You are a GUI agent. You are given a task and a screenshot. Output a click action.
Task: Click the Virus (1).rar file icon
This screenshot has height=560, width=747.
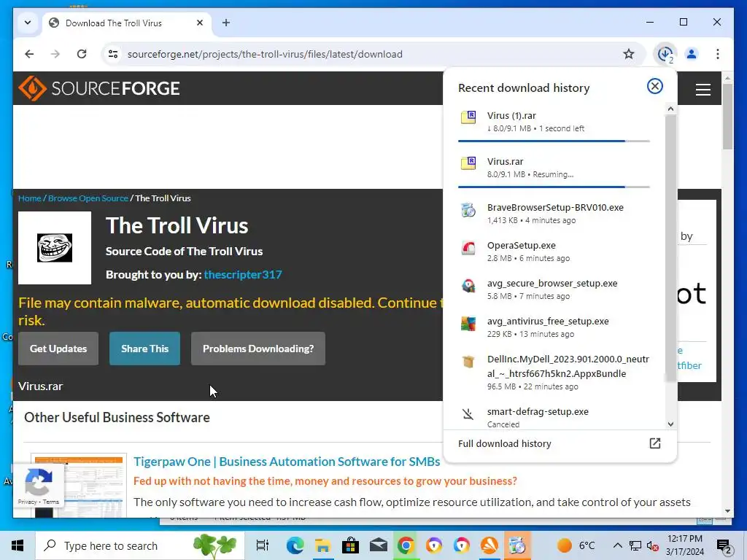pyautogui.click(x=468, y=117)
